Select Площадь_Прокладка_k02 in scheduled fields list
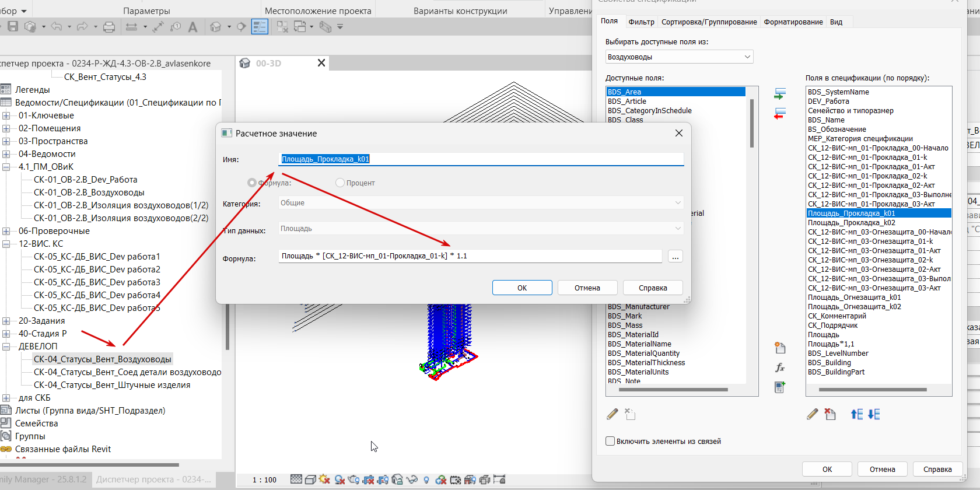The width and height of the screenshot is (980, 490). click(852, 223)
